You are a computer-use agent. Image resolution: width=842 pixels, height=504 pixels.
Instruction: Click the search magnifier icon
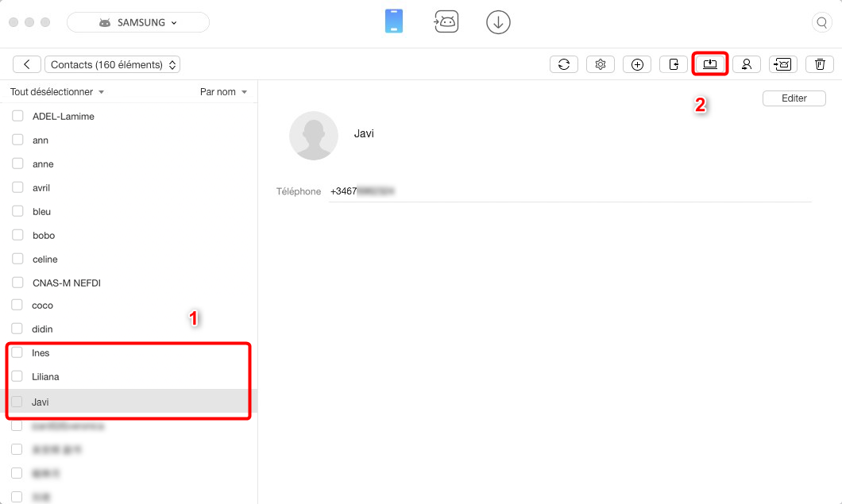821,22
